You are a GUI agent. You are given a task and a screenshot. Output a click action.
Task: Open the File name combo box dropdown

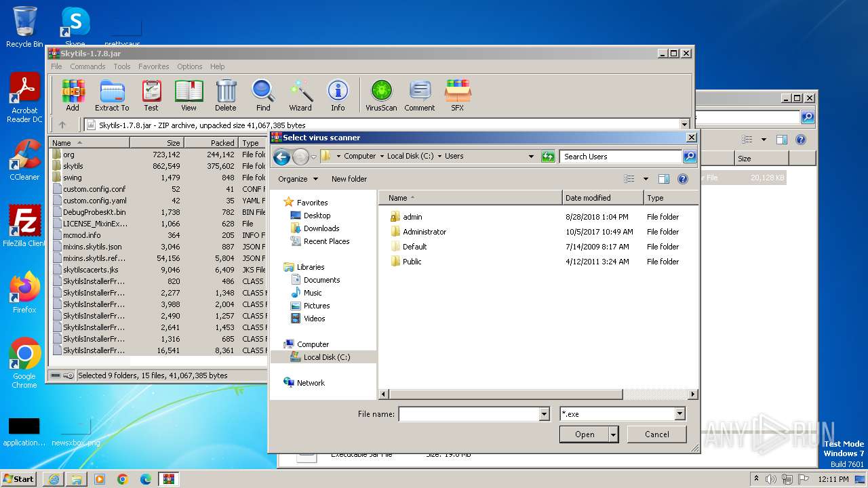point(544,414)
